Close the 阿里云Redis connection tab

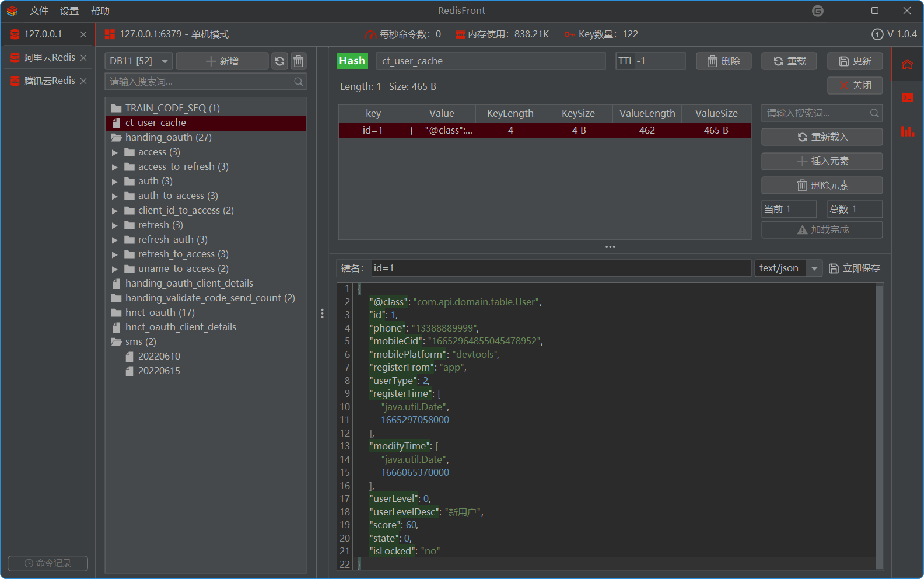[x=83, y=58]
